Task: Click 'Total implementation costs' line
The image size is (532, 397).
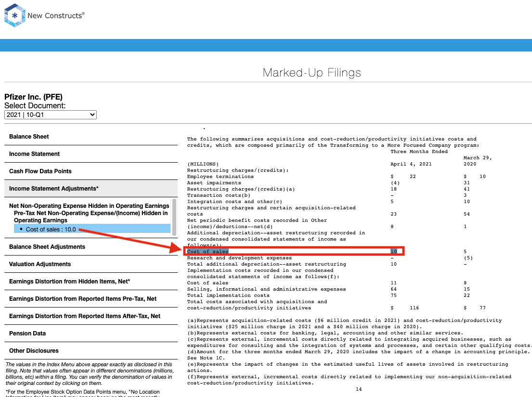Action: click(228, 295)
